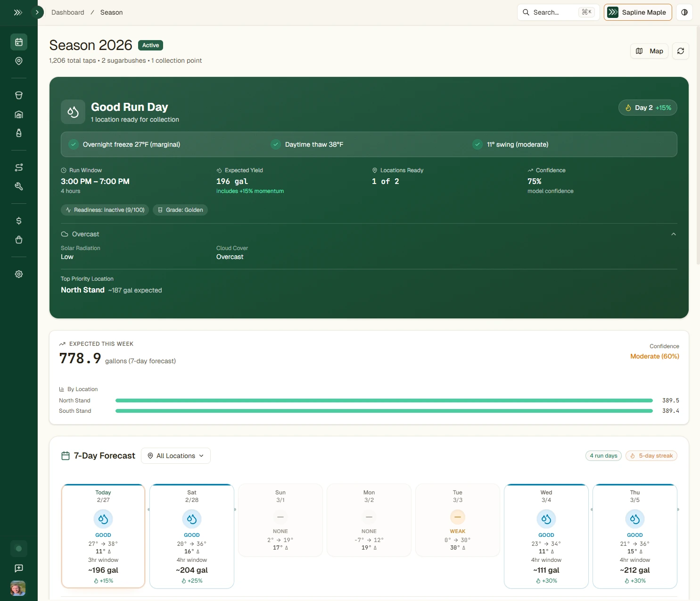This screenshot has height=601, width=700.
Task: Open the sap bucket collections section
Action: click(x=19, y=95)
